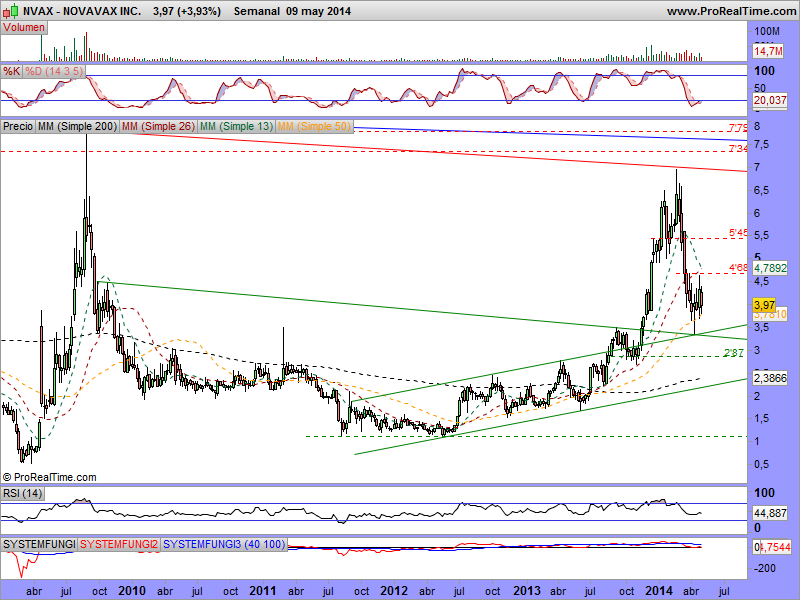Image resolution: width=800 pixels, height=600 pixels.
Task: Click the 4,7892 moving average value
Action: [x=770, y=268]
